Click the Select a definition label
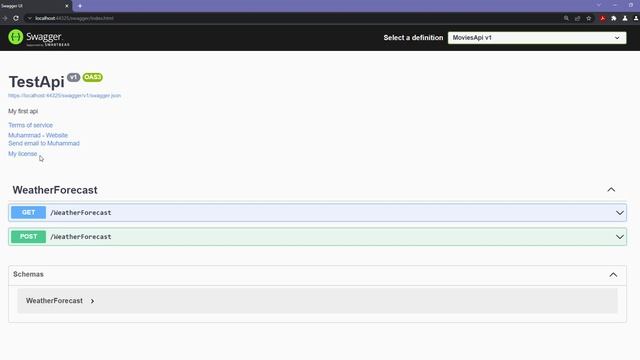The width and height of the screenshot is (640, 360). pos(413,38)
